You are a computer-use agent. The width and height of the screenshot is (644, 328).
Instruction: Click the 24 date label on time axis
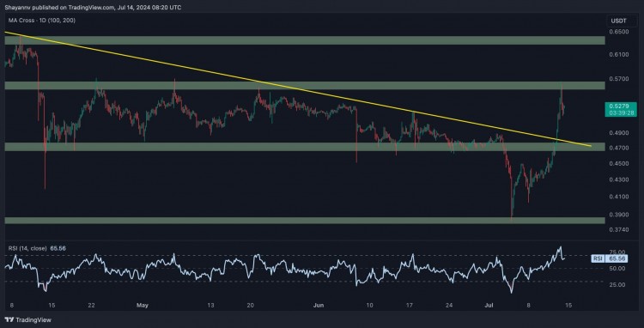(x=449, y=306)
